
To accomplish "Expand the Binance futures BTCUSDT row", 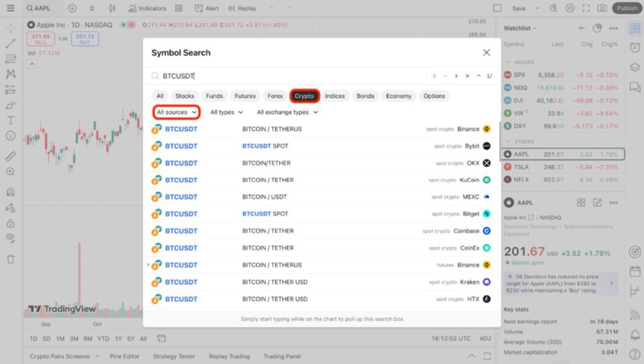I will pyautogui.click(x=148, y=265).
